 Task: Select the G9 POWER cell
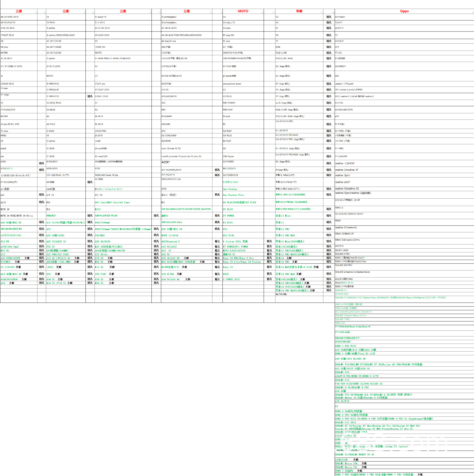point(243,216)
